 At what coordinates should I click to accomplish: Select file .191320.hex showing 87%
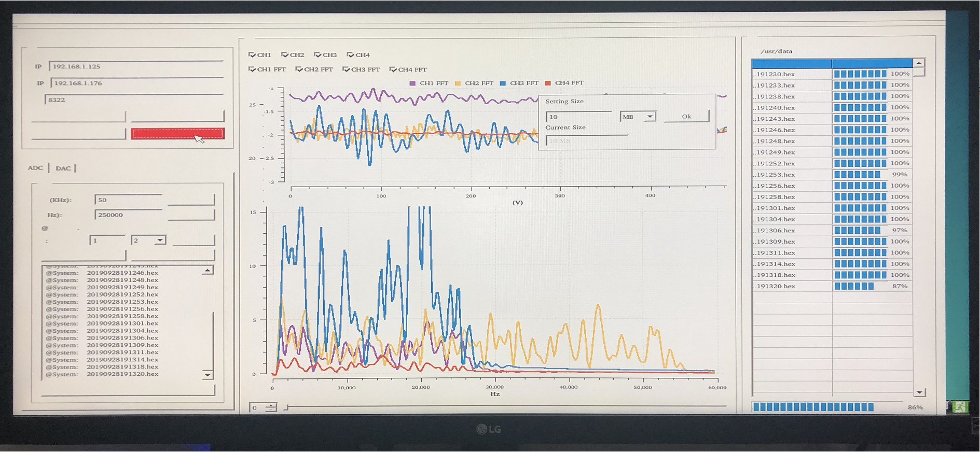(832, 286)
